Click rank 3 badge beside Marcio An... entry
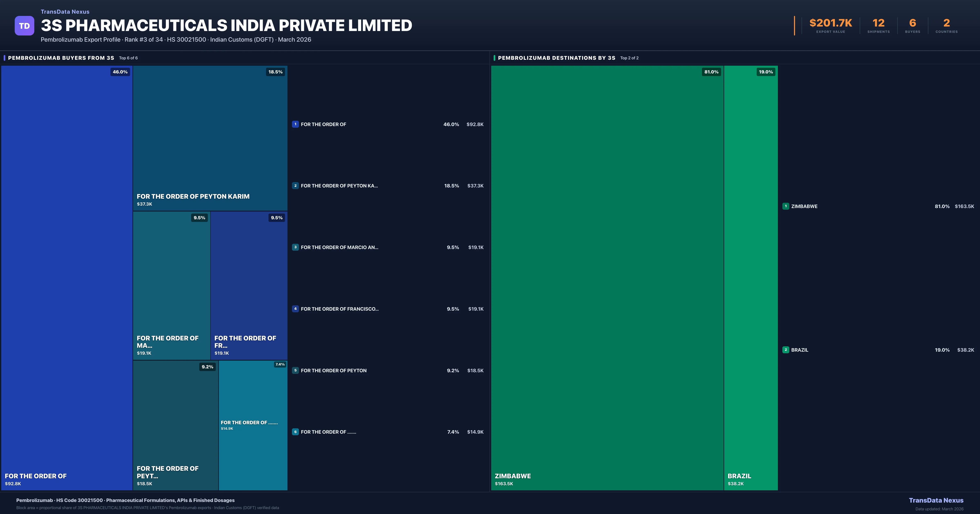Screen dimensions: 980x514 [295, 247]
